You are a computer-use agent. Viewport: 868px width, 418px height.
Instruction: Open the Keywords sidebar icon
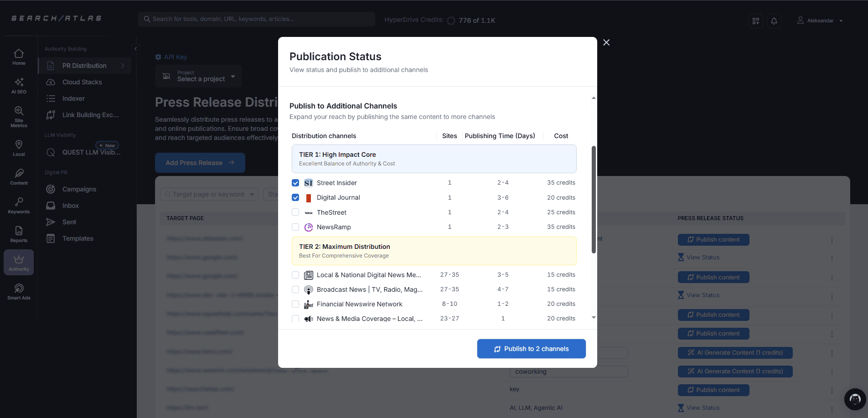19,205
